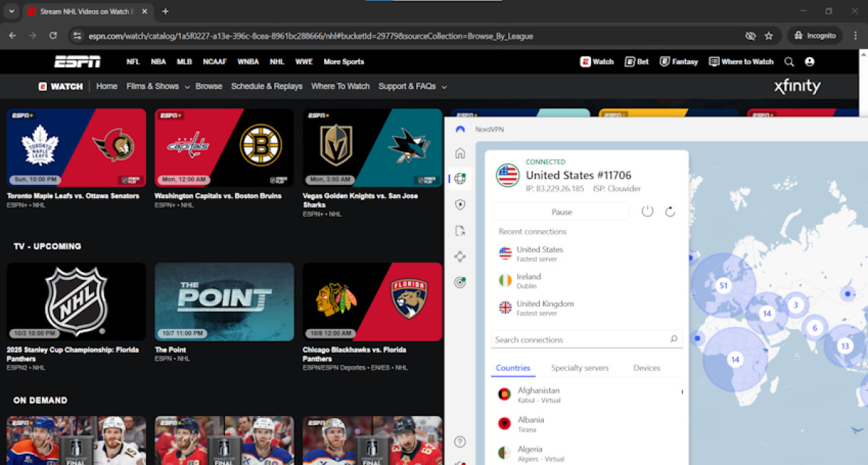This screenshot has height=465, width=868.
Task: Select Afghanistan in countries list
Action: [x=587, y=394]
